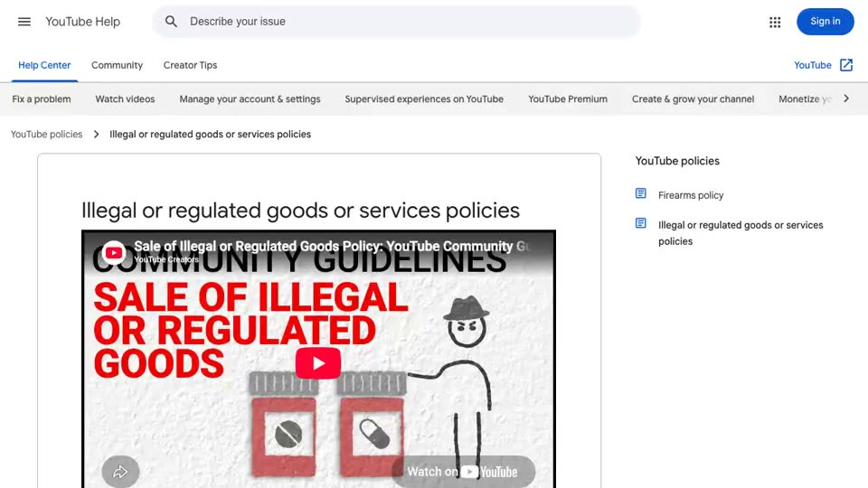The image size is (868, 488).
Task: Click the search magnifier icon
Action: (x=171, y=22)
